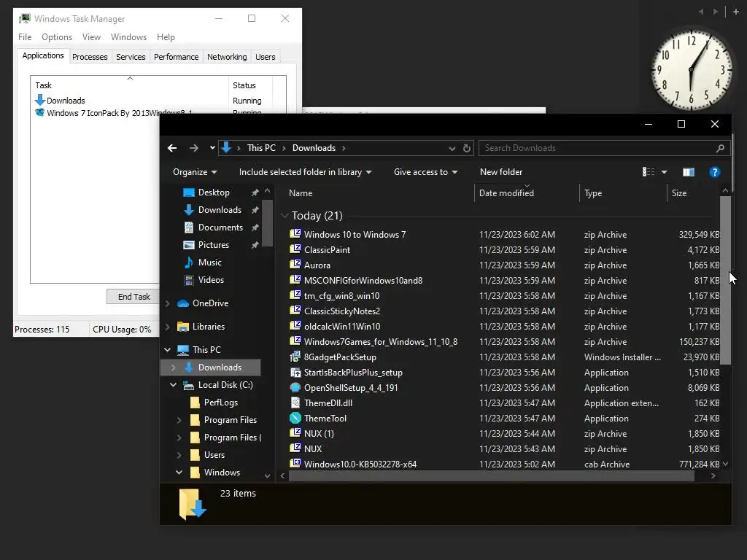Click the blue Help question mark icon
747x560 pixels.
(715, 172)
